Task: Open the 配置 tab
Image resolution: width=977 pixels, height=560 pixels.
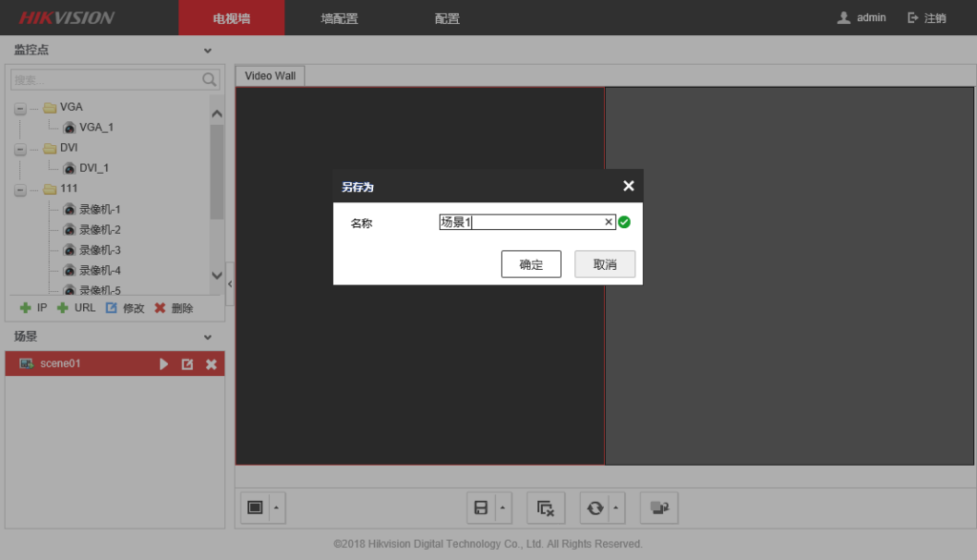Action: 447,18
